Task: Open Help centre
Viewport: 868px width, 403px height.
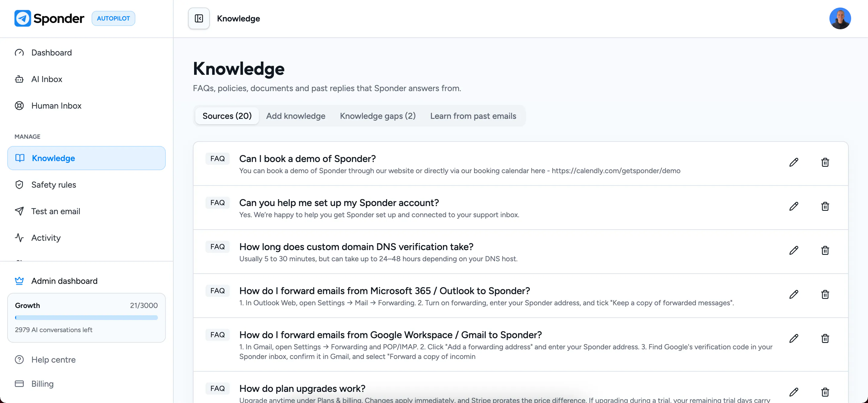Action: tap(86, 360)
